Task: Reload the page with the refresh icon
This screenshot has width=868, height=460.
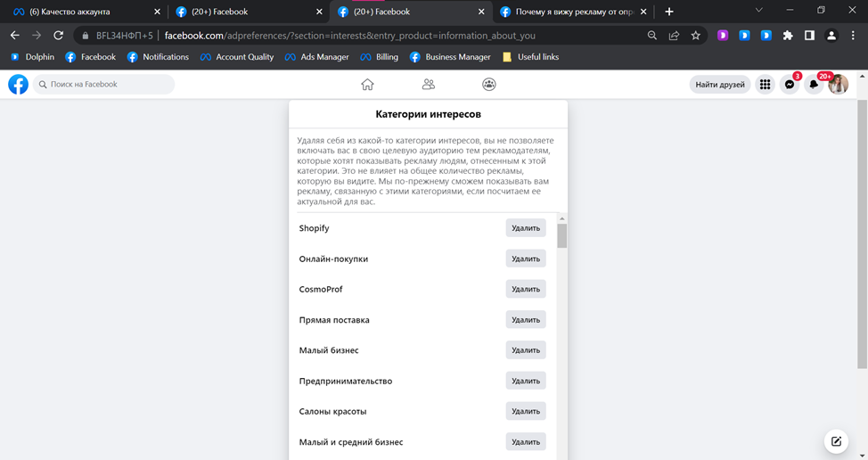Action: click(58, 36)
